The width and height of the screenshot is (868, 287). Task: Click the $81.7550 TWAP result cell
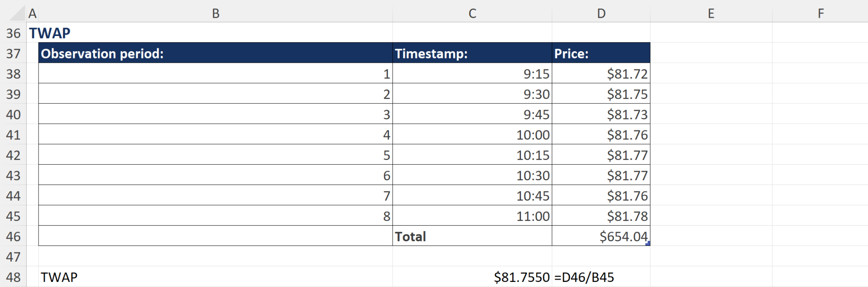pos(472,277)
